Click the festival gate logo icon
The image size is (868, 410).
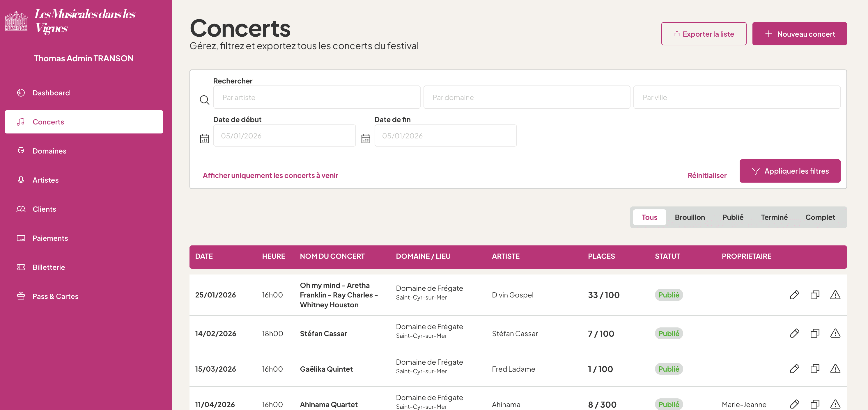click(16, 21)
